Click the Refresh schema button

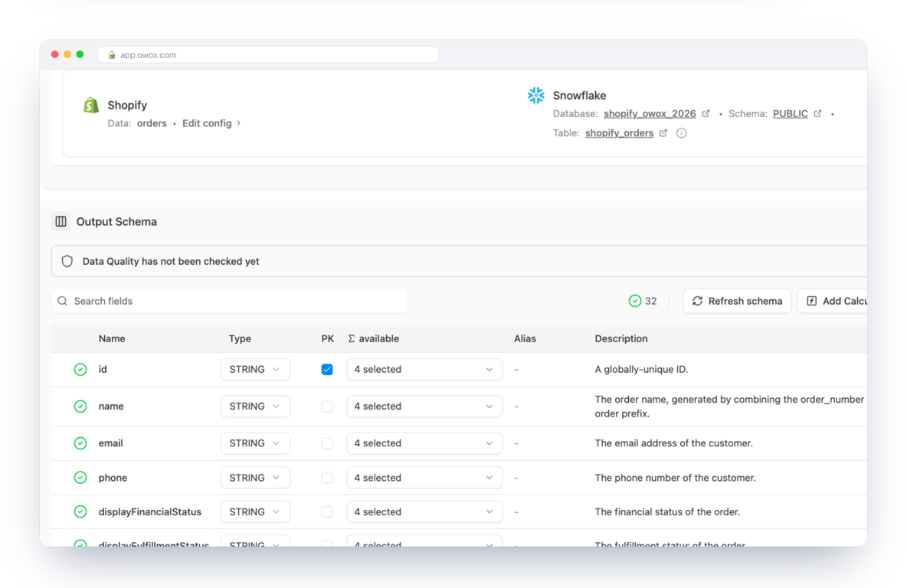737,301
